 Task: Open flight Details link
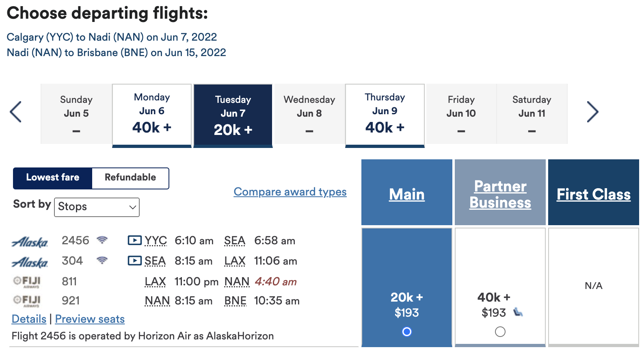point(29,319)
